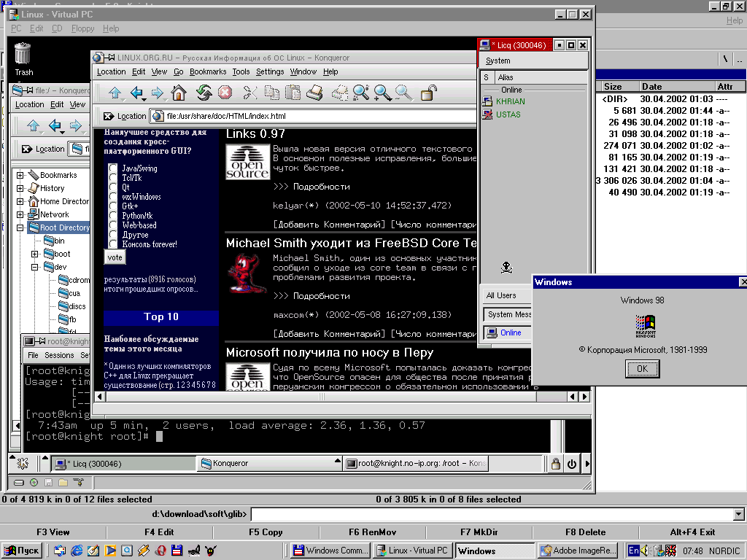This screenshot has height=560, width=747.
Task: Select the Java/Swing poll option
Action: pyautogui.click(x=113, y=168)
